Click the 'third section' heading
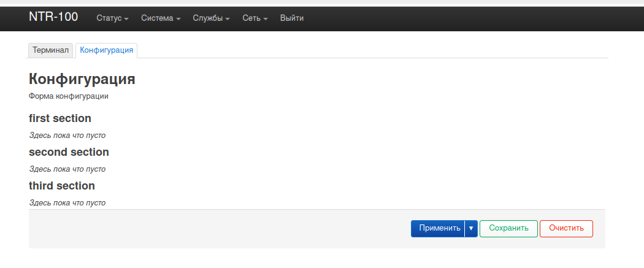Image resolution: width=644 pixels, height=268 pixels. [62, 186]
